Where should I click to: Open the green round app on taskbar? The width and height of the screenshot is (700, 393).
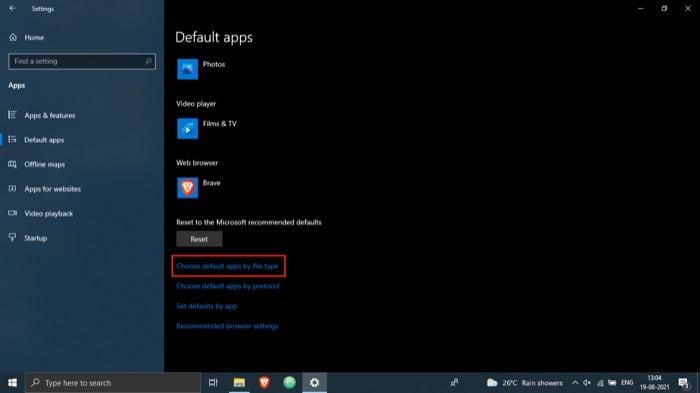tap(289, 383)
